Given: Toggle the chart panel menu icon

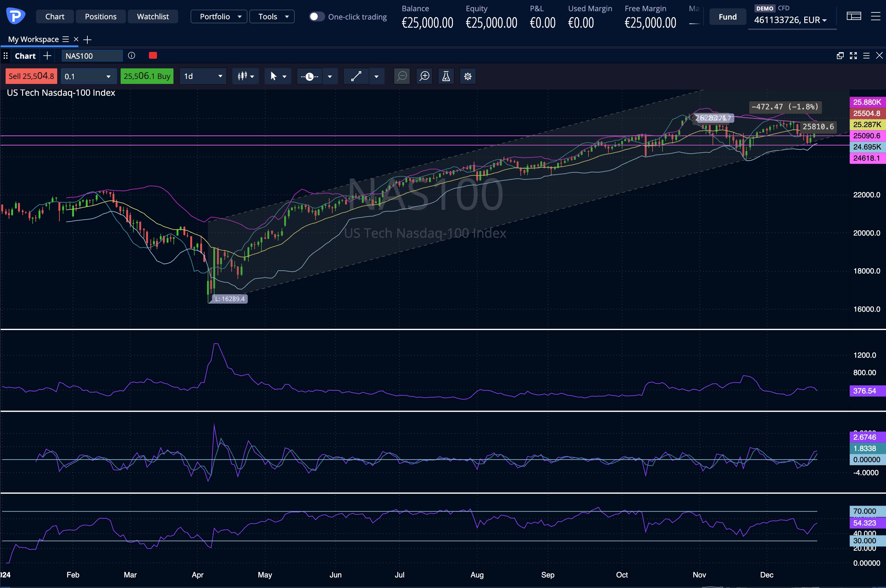Looking at the screenshot, I should (867, 55).
